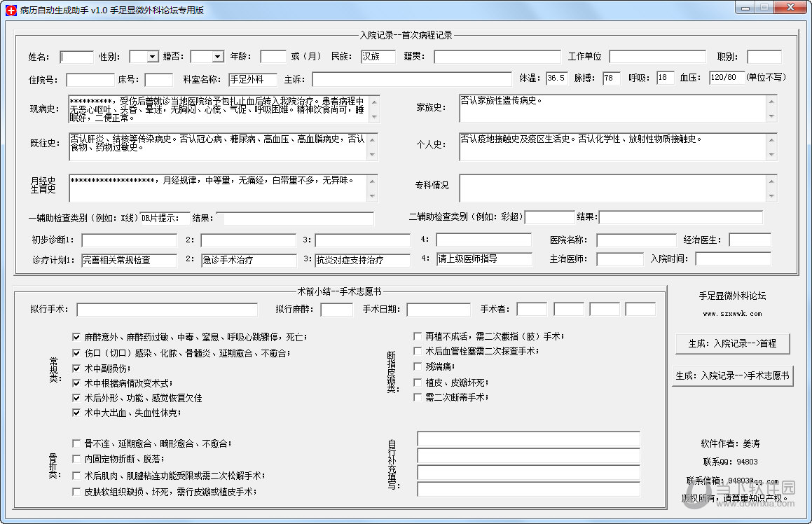Check 术后血管栓塞需二次探查手术 option
812x524 pixels.
click(418, 351)
